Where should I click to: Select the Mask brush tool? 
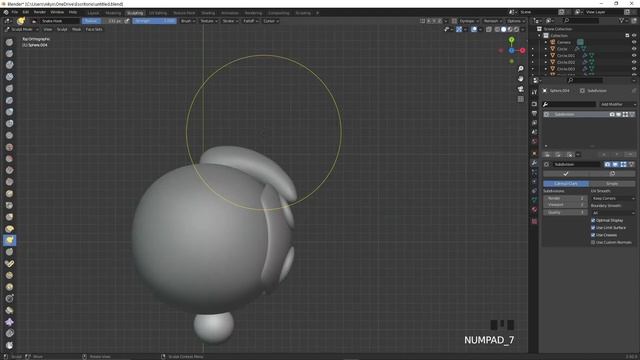9,345
